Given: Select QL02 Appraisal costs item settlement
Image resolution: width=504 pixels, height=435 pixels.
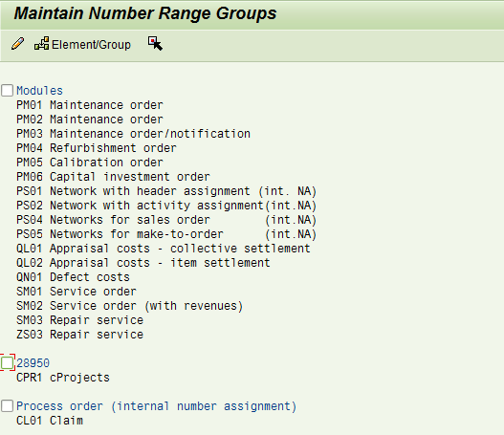Looking at the screenshot, I should tap(143, 263).
